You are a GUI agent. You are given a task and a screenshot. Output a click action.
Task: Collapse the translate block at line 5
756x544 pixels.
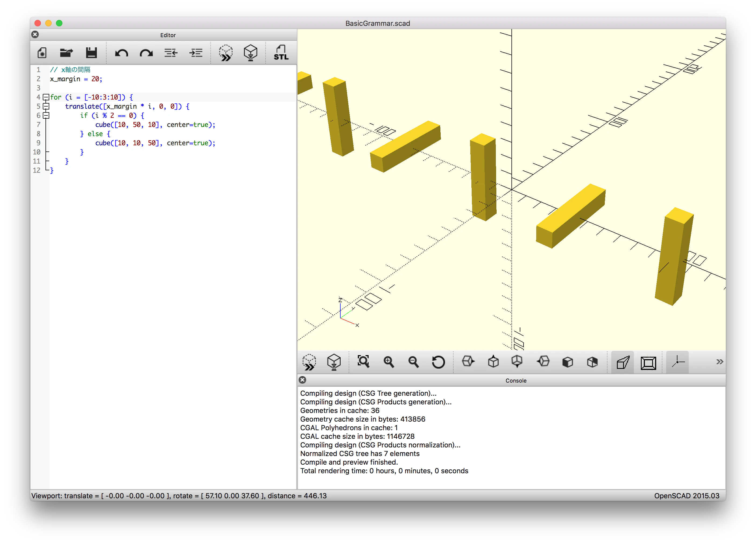click(46, 106)
